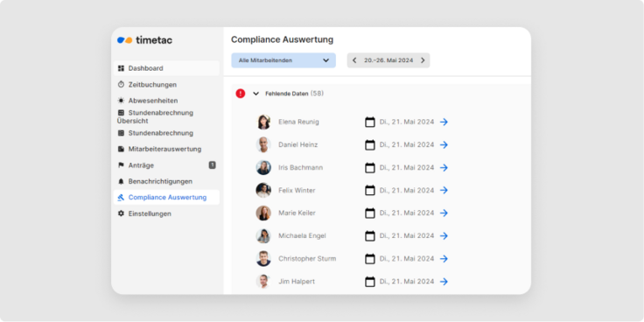Select Compliance Auswertung in the sidebar
The height and width of the screenshot is (322, 644).
point(166,197)
